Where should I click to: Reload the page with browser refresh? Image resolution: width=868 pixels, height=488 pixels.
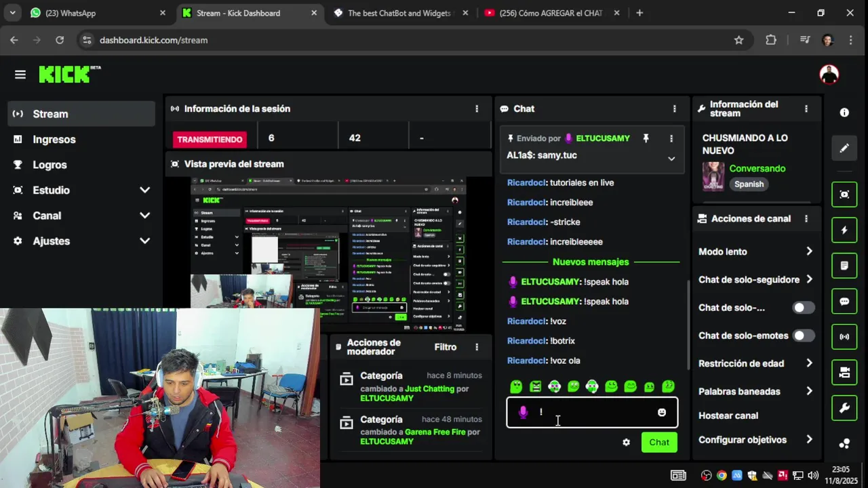(60, 40)
